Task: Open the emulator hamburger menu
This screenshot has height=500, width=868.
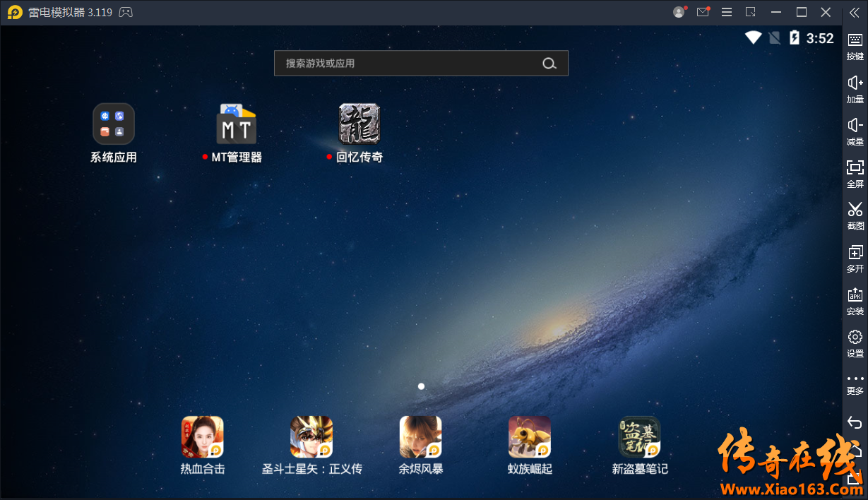Action: (726, 12)
